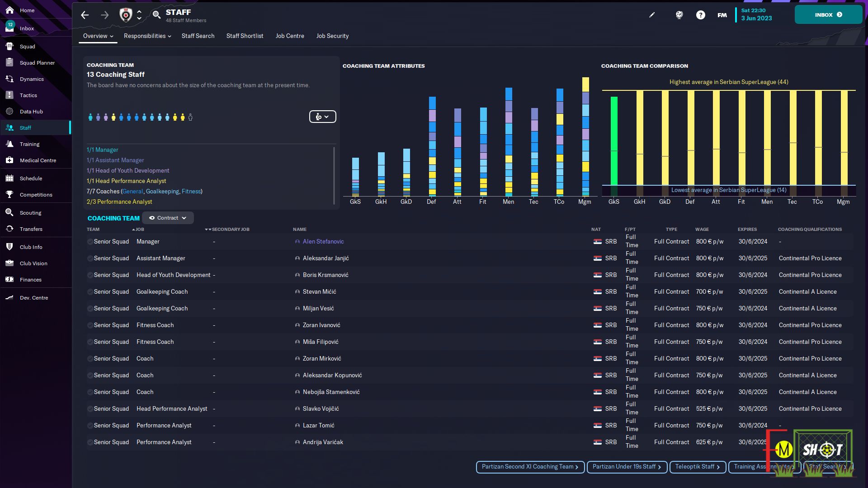Open the Scouting sidebar icon

point(9,213)
